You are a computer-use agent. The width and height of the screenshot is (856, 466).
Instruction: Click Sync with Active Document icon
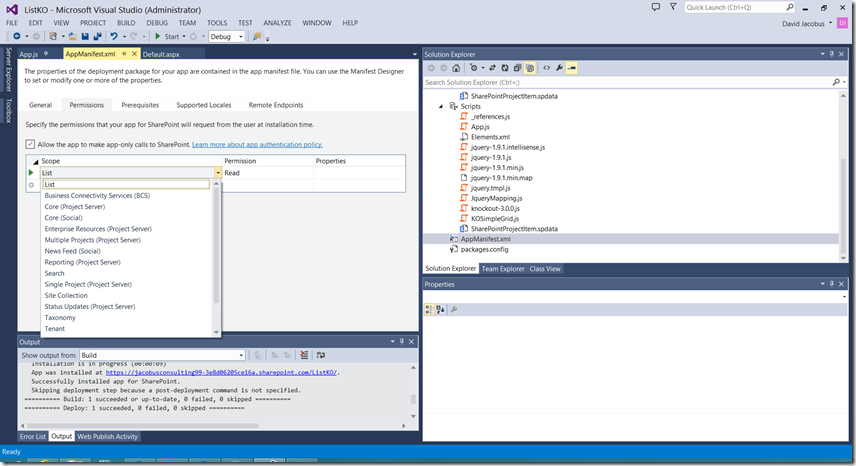click(x=492, y=68)
